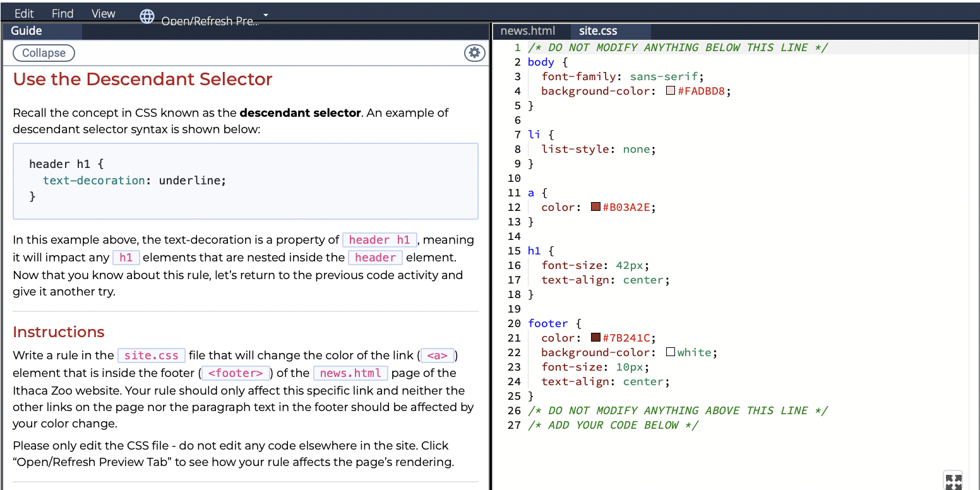Open the Edit menu
This screenshot has height=490, width=980.
[23, 13]
